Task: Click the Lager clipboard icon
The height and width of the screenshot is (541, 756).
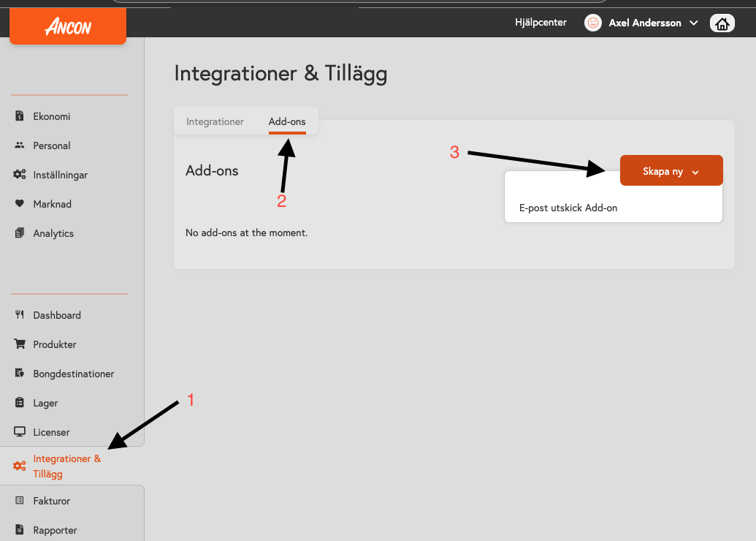Action: 20,403
